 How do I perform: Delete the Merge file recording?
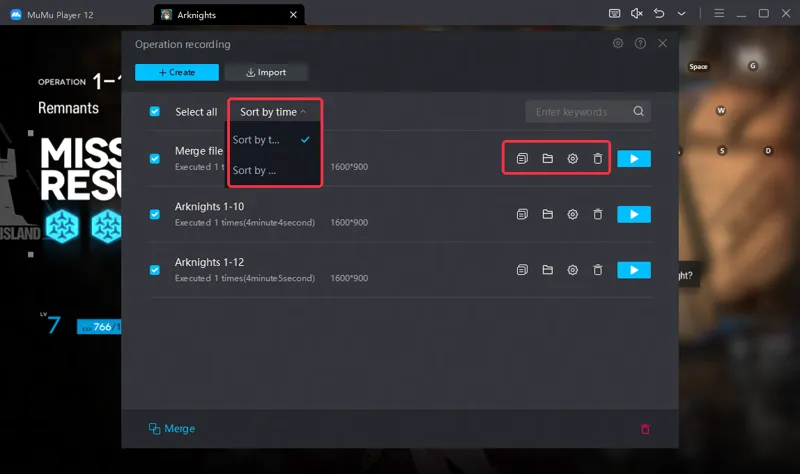tap(597, 159)
